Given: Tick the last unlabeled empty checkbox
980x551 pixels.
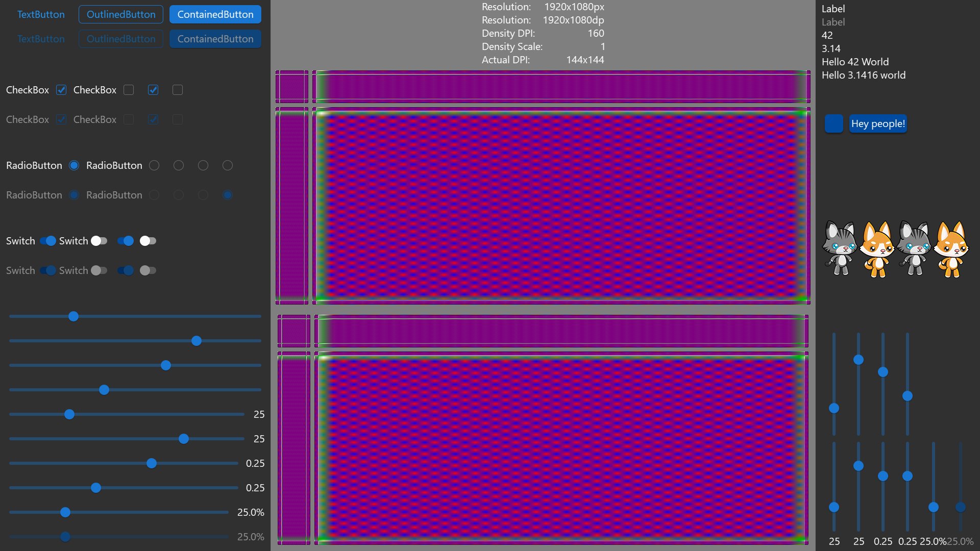Looking at the screenshot, I should pos(178,90).
